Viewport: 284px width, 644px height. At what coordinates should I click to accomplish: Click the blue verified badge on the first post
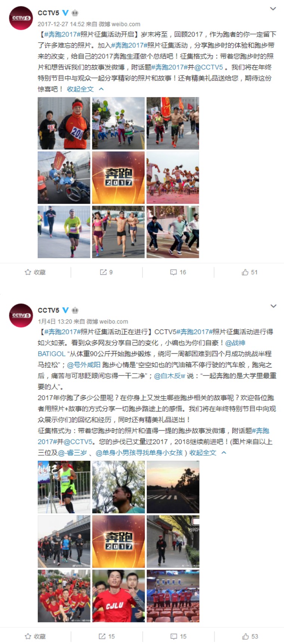(x=65, y=13)
